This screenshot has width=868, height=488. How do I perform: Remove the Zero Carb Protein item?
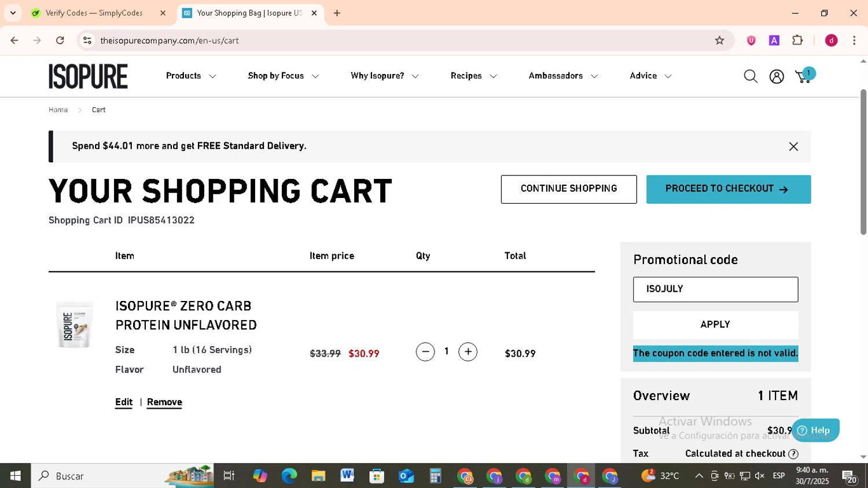point(164,402)
